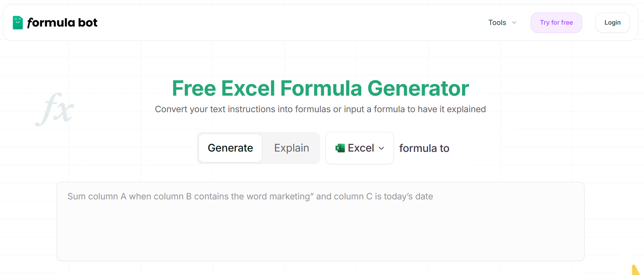Click inside the formula instruction text box
Image resolution: width=644 pixels, height=275 pixels.
[320, 222]
